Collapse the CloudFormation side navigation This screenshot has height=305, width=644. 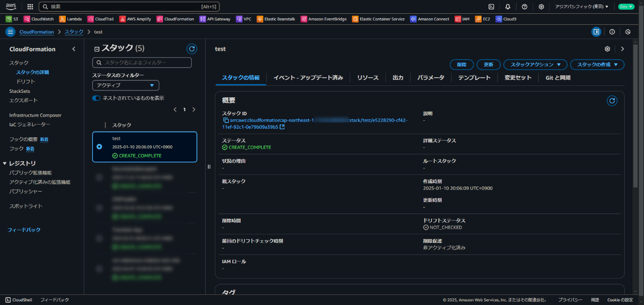pyautogui.click(x=74, y=49)
